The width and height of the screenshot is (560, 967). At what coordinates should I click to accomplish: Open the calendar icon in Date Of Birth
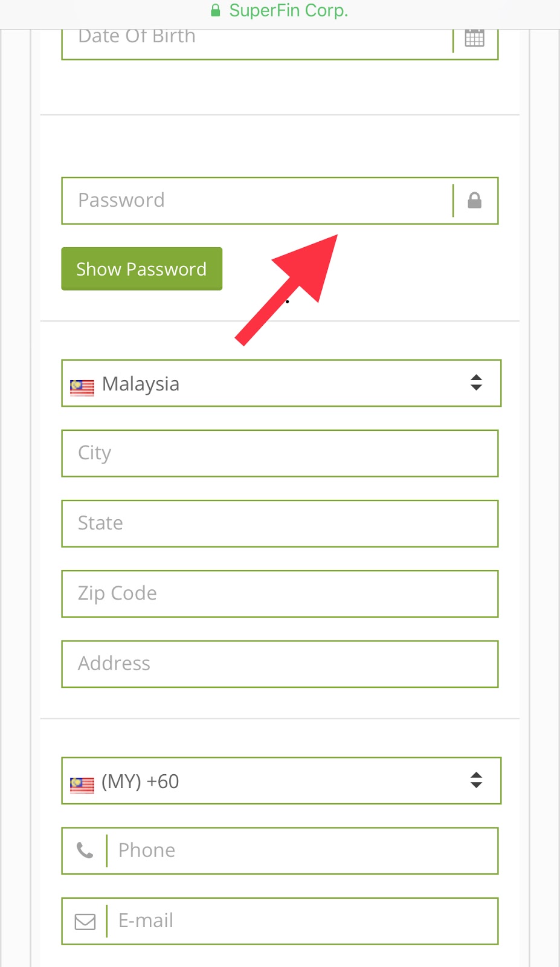click(474, 38)
